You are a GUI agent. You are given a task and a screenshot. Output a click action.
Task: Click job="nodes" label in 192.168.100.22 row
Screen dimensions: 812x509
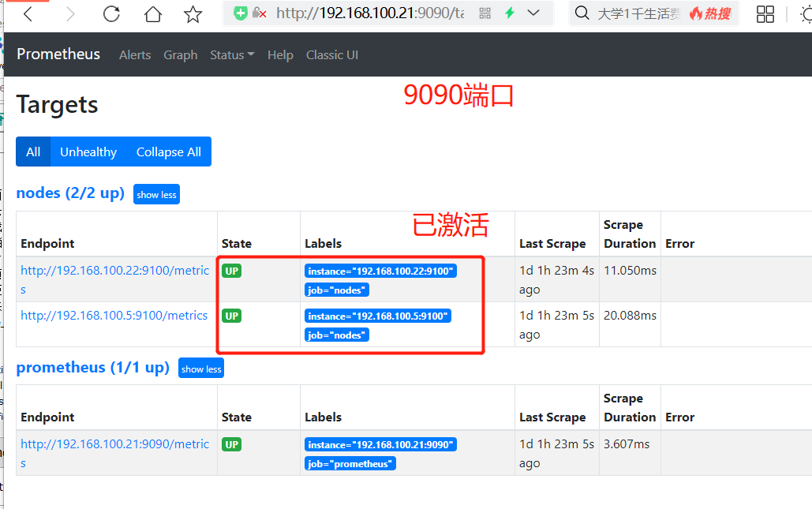coord(337,290)
